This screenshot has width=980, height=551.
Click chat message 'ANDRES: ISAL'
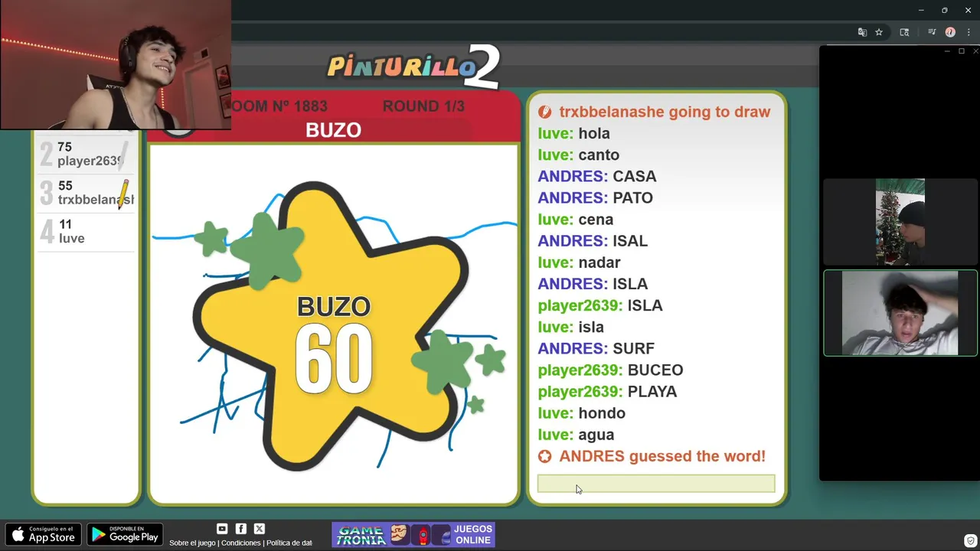click(593, 240)
